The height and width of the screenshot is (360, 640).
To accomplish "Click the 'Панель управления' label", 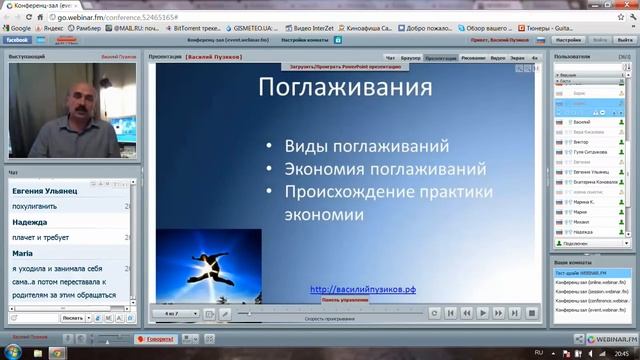I will pyautogui.click(x=345, y=300).
